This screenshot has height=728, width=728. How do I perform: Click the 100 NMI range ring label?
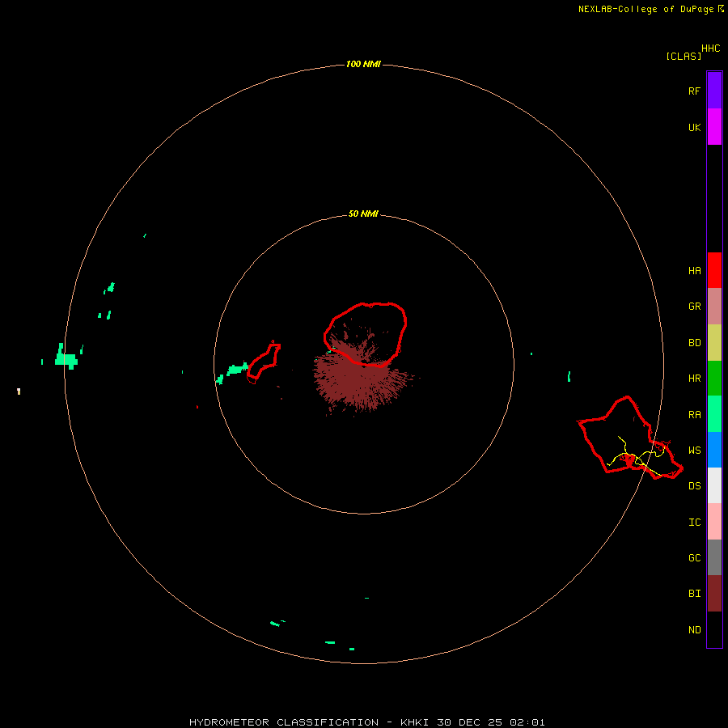[363, 64]
